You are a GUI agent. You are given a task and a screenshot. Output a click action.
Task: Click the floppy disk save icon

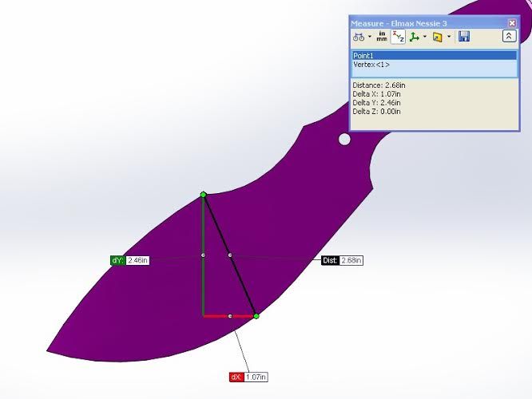point(464,36)
